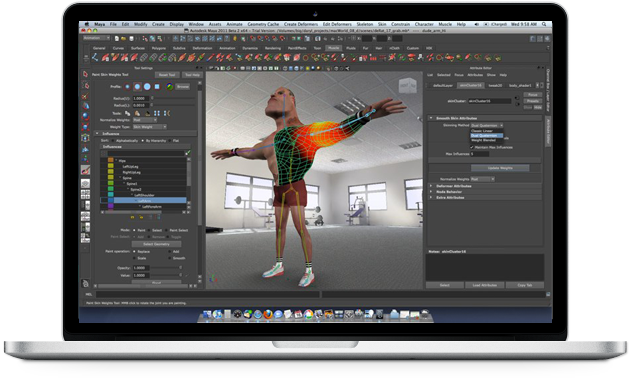Choose the soft brush profile
632x378 pixels.
click(137, 87)
